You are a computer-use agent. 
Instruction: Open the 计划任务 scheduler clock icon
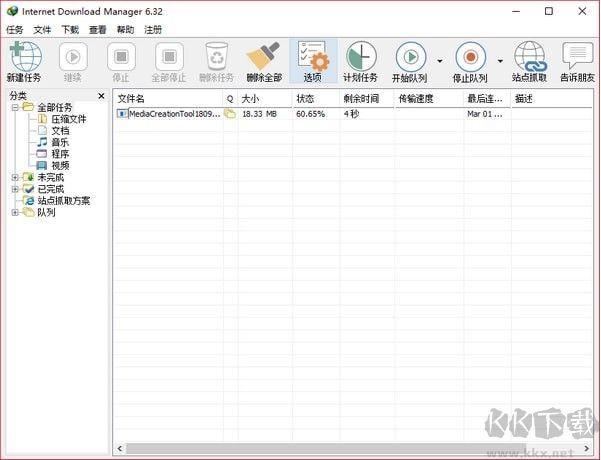click(361, 57)
